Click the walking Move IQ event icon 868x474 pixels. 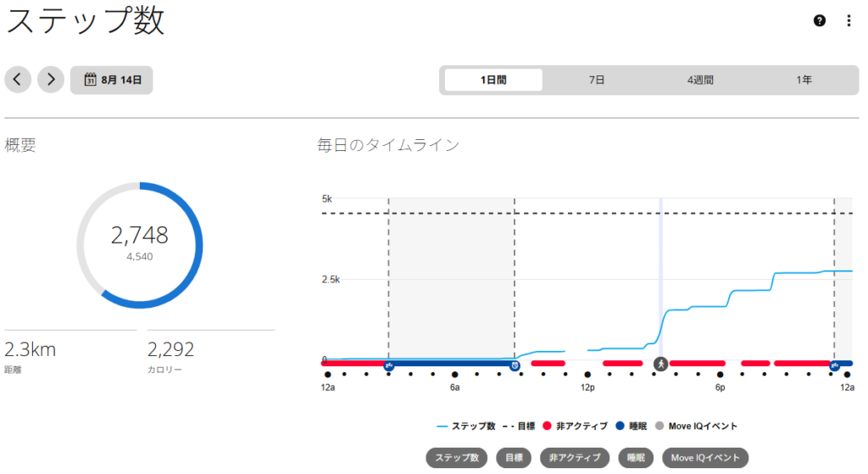pos(660,364)
